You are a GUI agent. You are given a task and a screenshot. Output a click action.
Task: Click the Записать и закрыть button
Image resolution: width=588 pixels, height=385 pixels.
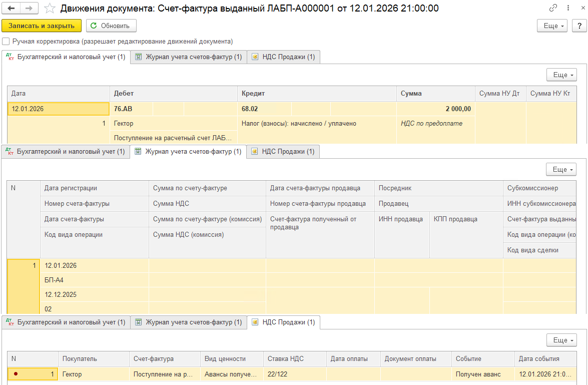click(x=42, y=26)
